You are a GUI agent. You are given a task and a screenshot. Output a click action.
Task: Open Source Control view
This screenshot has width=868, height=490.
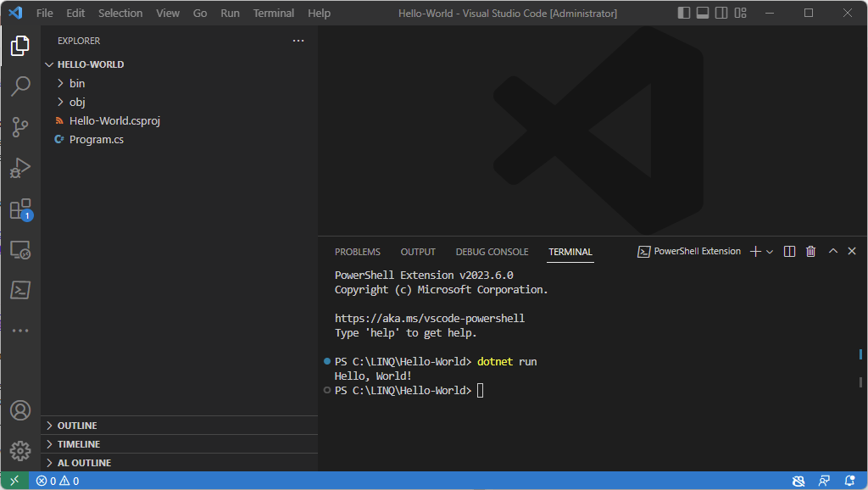pyautogui.click(x=20, y=127)
